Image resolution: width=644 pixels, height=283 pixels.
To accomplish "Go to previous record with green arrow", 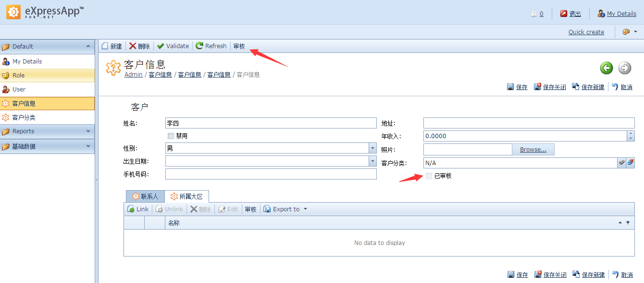I will (607, 68).
